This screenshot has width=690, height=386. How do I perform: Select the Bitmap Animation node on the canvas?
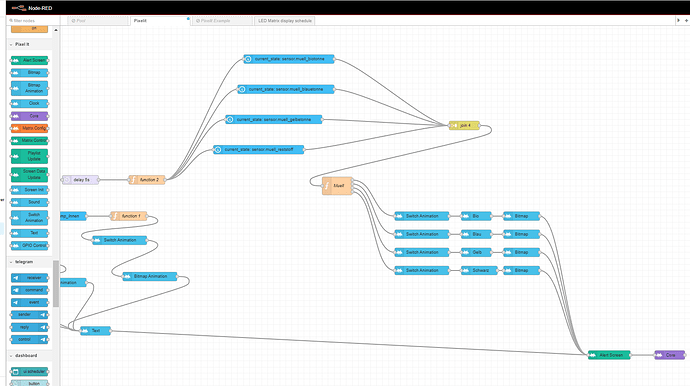[x=150, y=276]
